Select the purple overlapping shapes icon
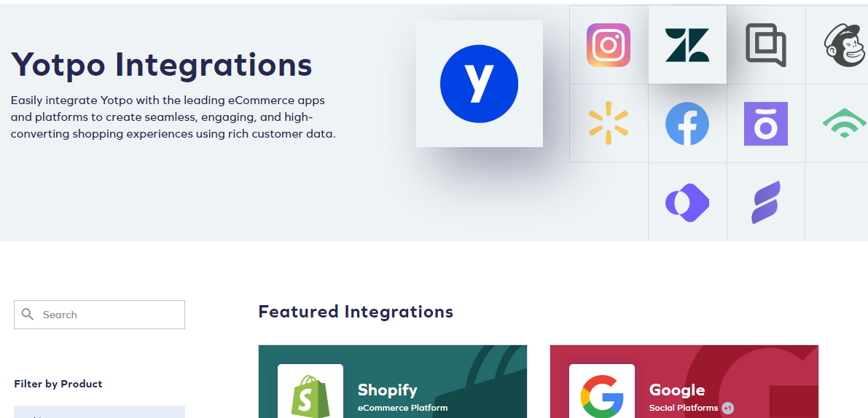 pyautogui.click(x=687, y=202)
